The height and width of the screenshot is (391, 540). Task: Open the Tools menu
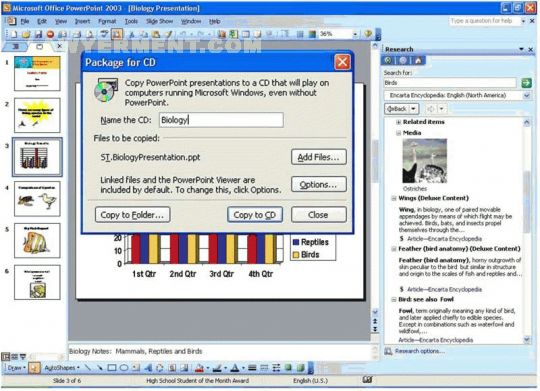click(x=131, y=21)
